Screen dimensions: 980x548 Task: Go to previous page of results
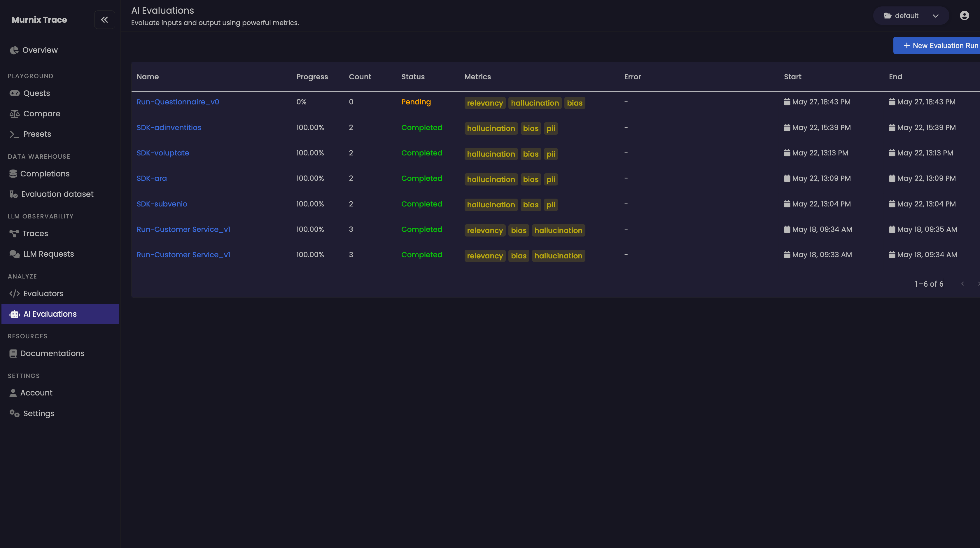963,284
